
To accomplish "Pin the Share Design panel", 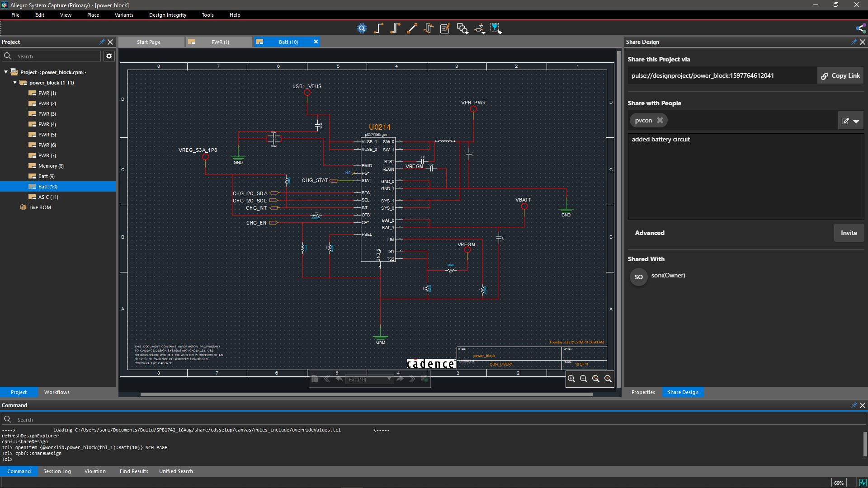I will (x=854, y=42).
